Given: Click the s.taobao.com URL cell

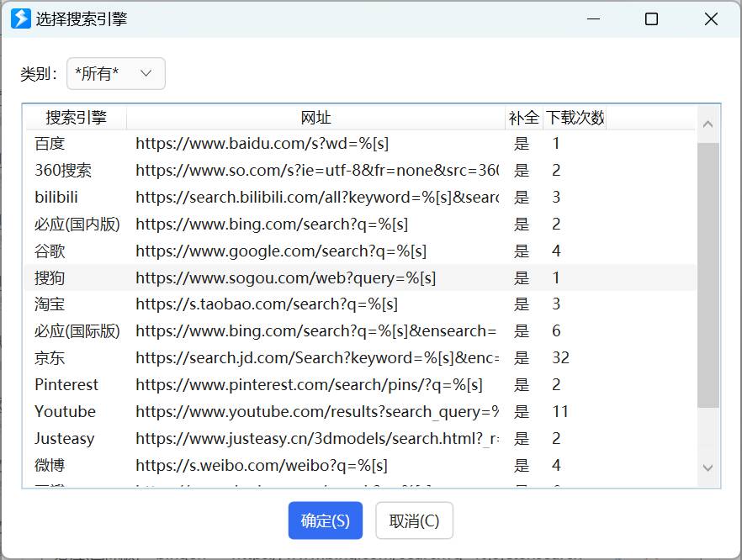Looking at the screenshot, I should click(267, 304).
